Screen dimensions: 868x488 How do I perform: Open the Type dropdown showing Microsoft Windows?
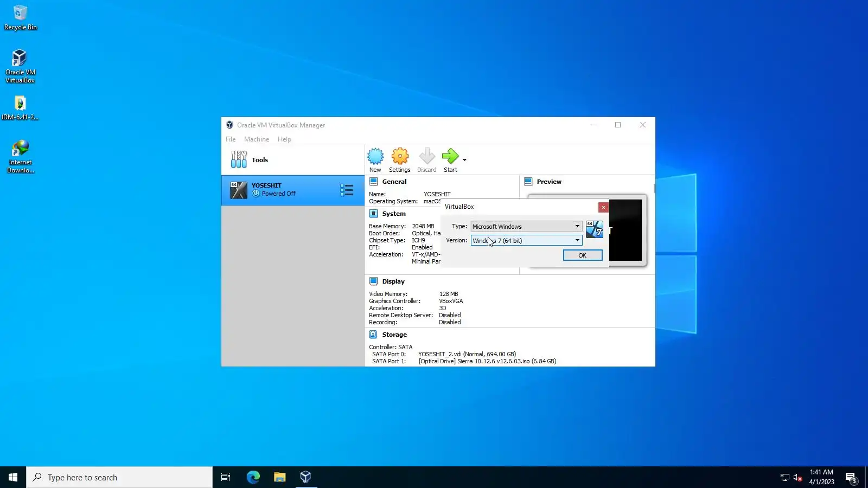[526, 227]
